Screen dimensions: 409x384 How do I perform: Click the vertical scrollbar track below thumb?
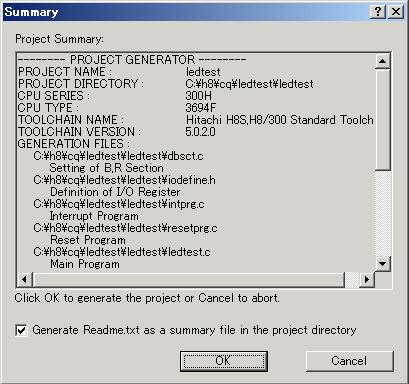382,213
